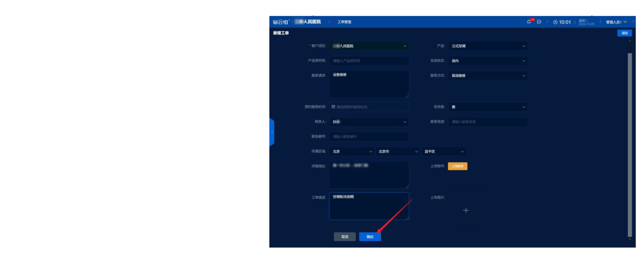
Task: Click the logo in the top-left corner
Action: pyautogui.click(x=281, y=22)
